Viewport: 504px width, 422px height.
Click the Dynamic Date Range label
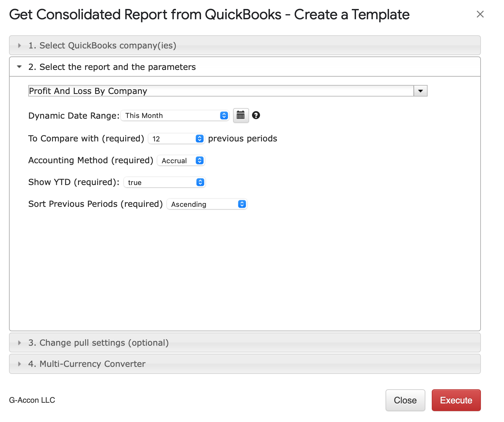click(74, 115)
